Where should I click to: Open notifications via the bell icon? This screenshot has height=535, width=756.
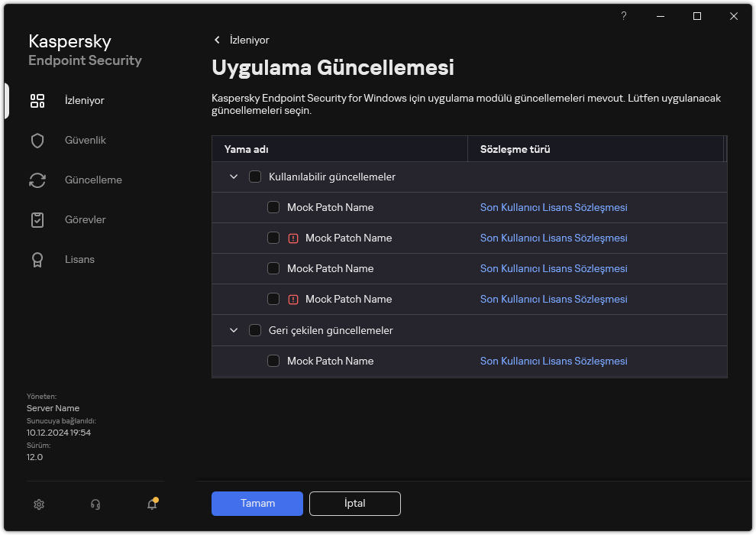click(152, 504)
